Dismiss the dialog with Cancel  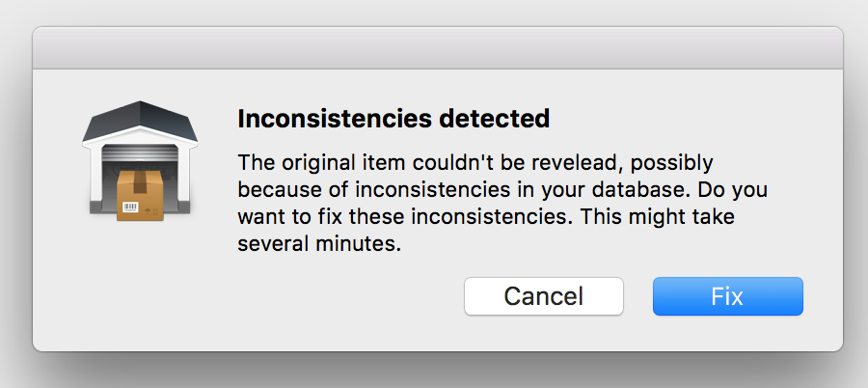pyautogui.click(x=544, y=296)
